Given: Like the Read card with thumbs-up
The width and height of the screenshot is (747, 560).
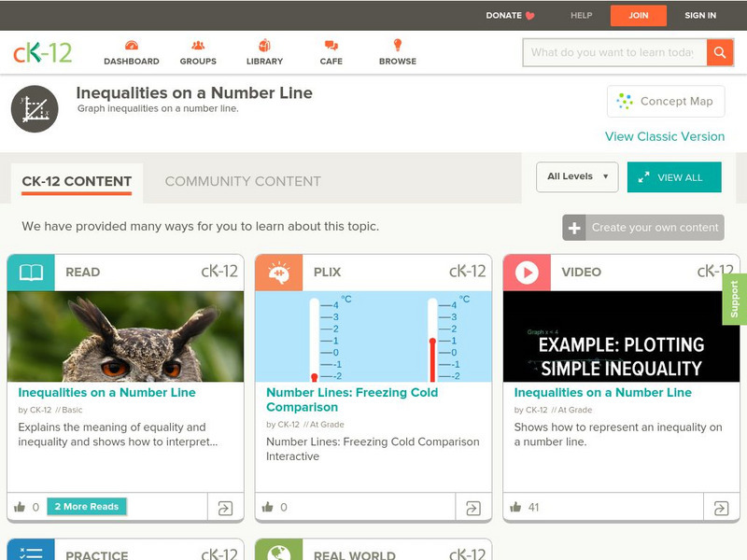Looking at the screenshot, I should point(20,507).
